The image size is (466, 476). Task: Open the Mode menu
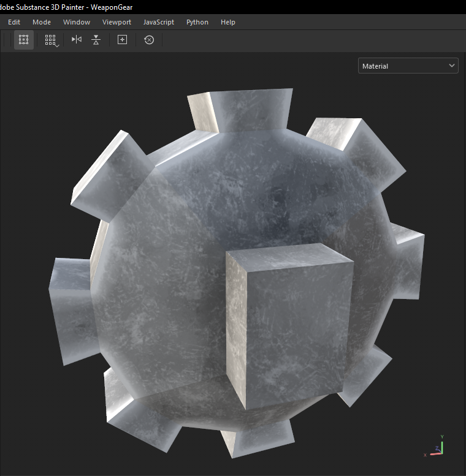[42, 22]
